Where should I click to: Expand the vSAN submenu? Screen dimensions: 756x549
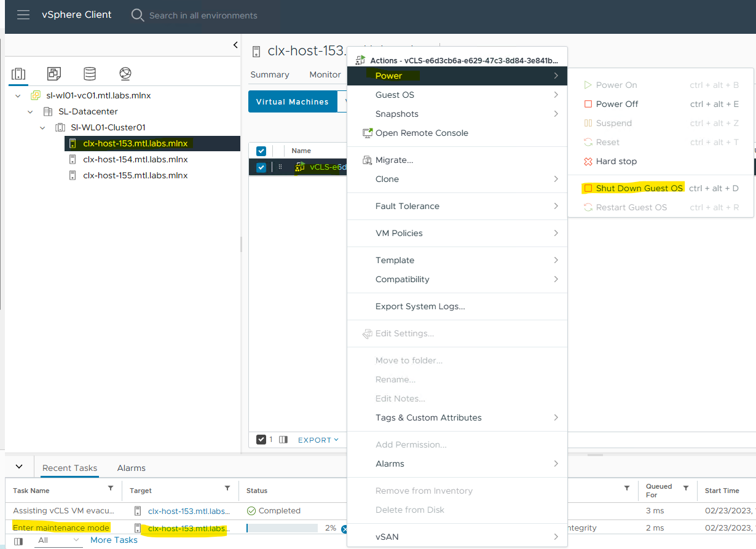click(x=457, y=537)
